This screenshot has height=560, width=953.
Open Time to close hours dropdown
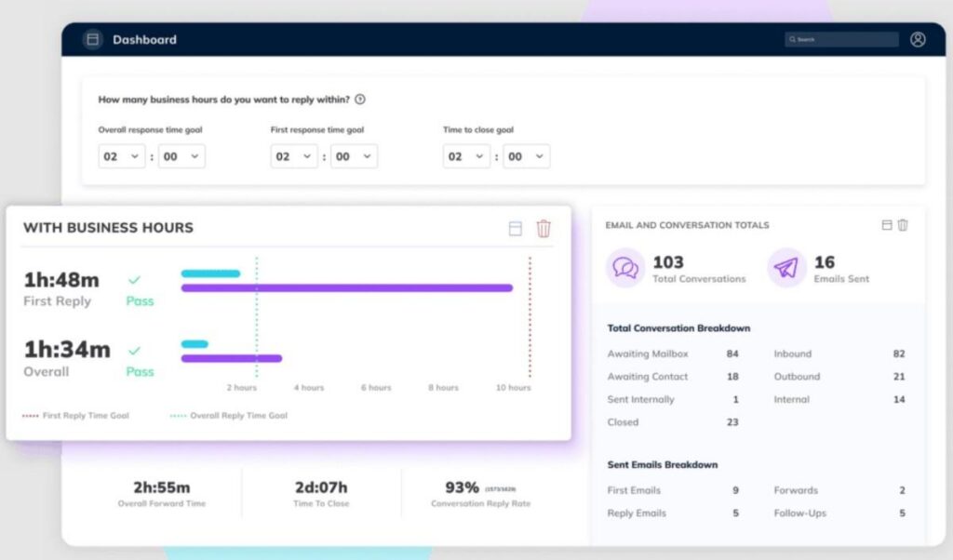(x=466, y=156)
